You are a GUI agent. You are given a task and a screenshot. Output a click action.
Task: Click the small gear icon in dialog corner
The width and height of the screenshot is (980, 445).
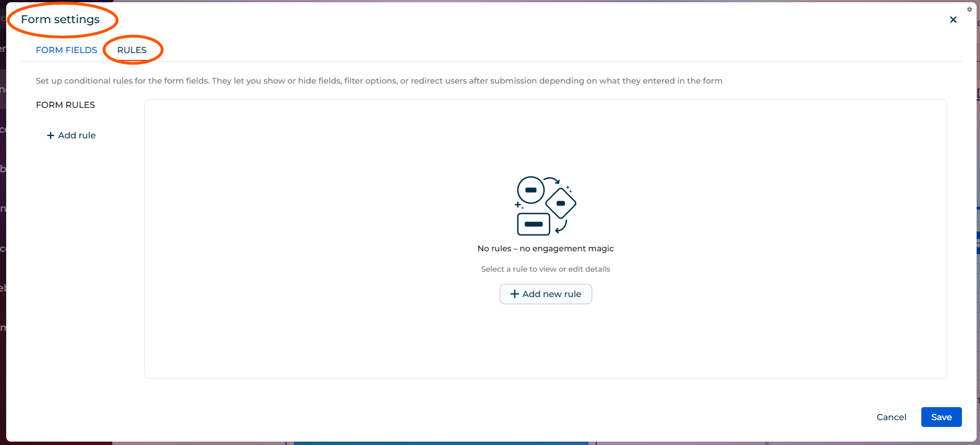969,10
